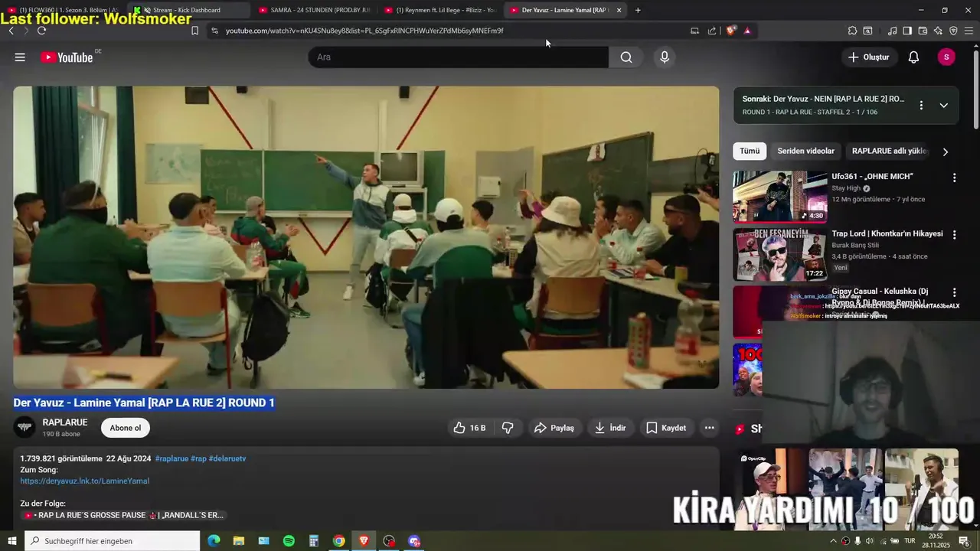Reload the page
This screenshot has height=551, width=980.
pos(41,31)
